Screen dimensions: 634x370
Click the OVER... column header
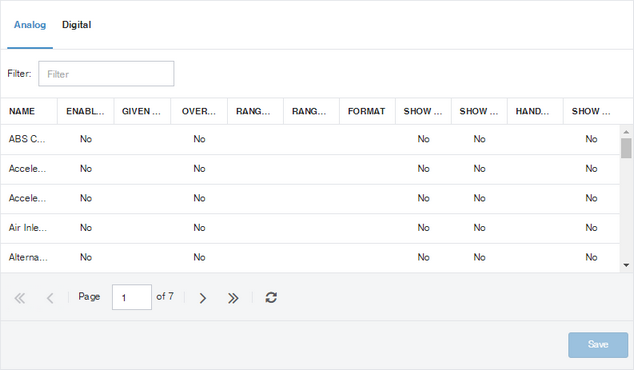click(199, 111)
